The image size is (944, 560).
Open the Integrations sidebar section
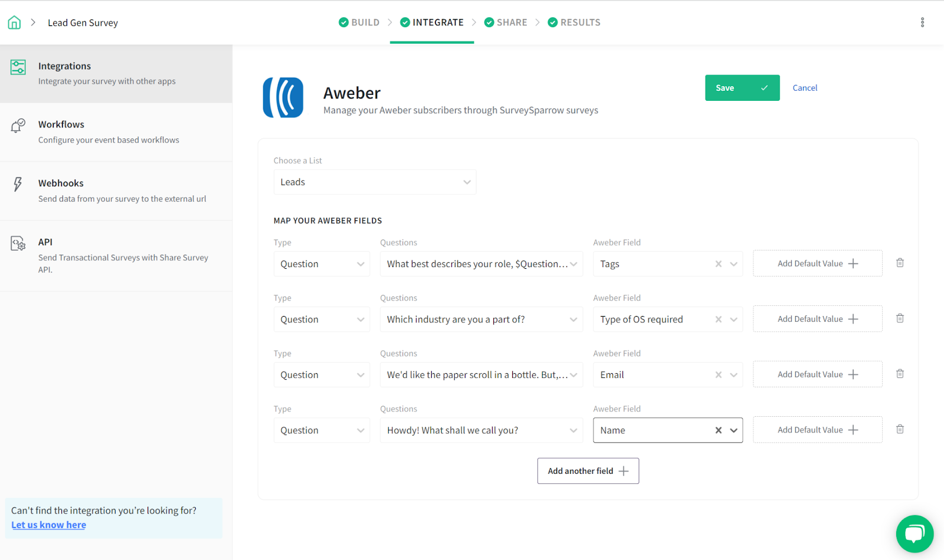coord(116,74)
